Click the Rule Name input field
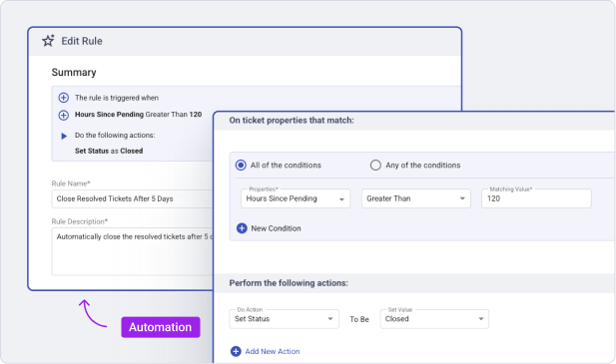616x364 pixels. 133,198
